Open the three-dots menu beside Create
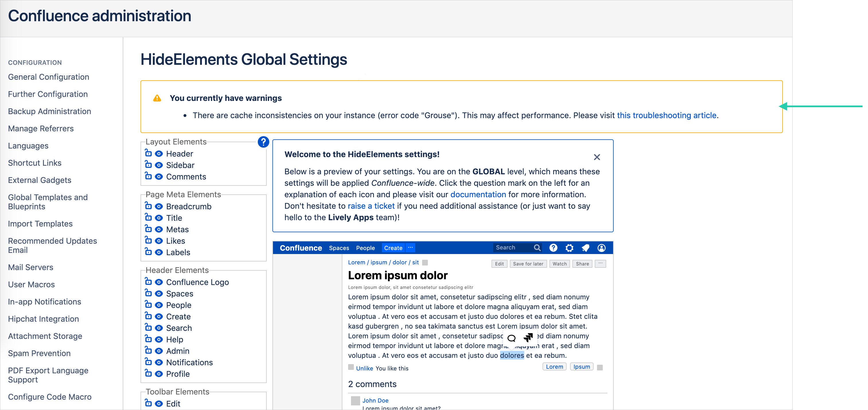 (x=410, y=248)
